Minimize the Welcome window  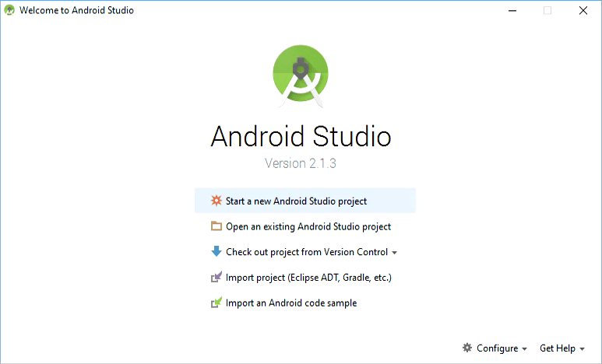click(512, 10)
